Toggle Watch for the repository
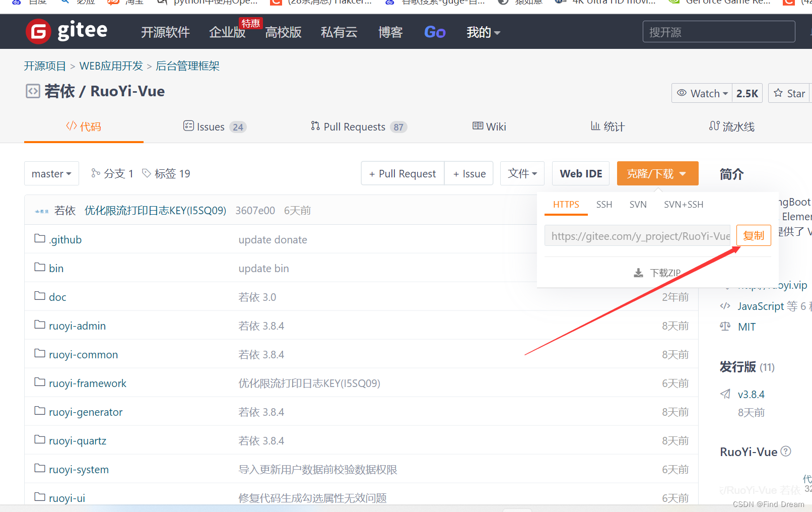Screen dimensions: 812x512 (x=701, y=93)
